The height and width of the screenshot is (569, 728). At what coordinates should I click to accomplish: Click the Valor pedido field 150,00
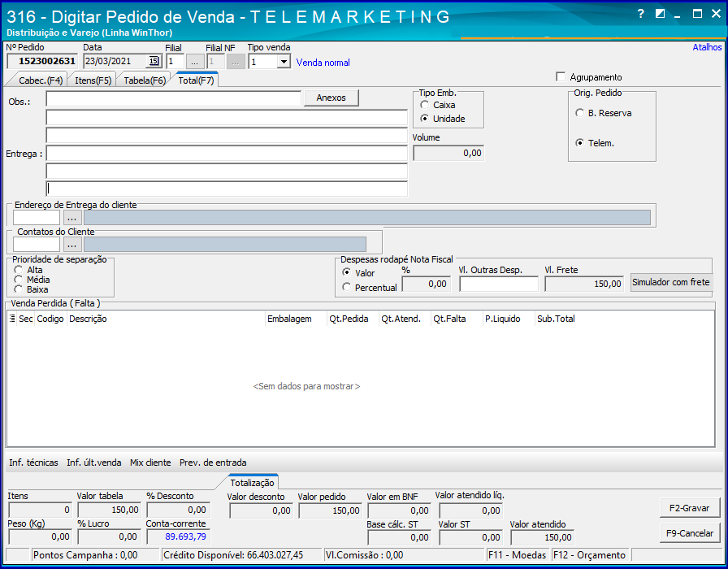(330, 510)
